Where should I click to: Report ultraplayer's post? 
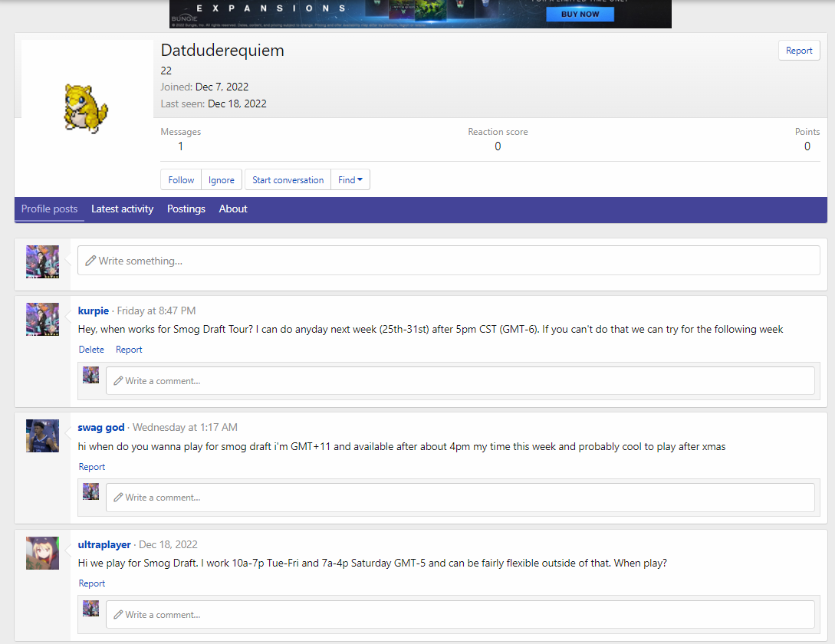click(x=91, y=583)
